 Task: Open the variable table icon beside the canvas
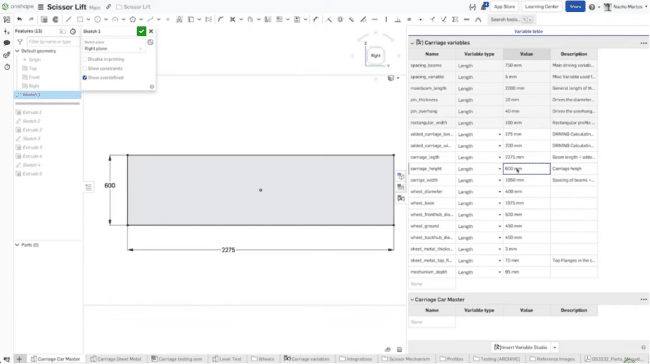click(401, 198)
